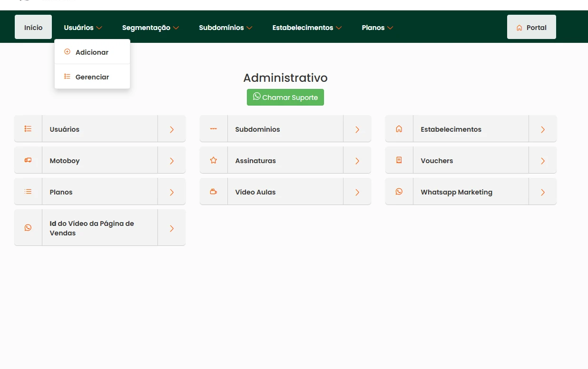Image resolution: width=588 pixels, height=369 pixels.
Task: Open the Vouchers card label
Action: (x=437, y=161)
